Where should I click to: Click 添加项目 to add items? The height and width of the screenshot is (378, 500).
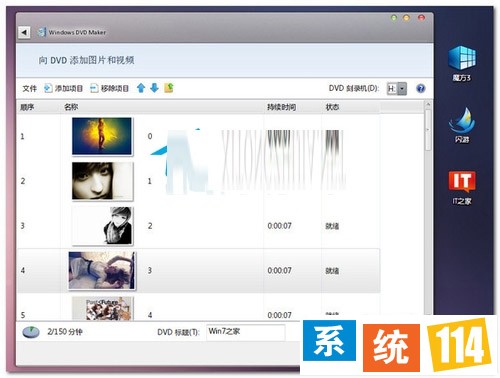63,88
